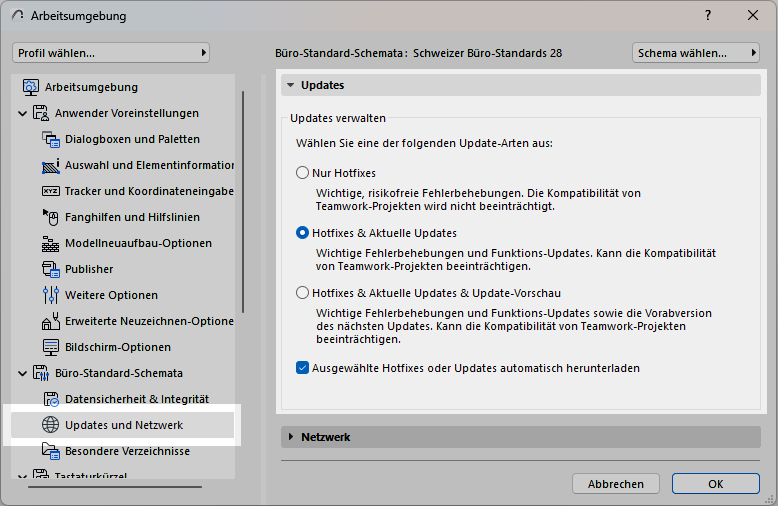Click the settings tree vertical scrollbar
This screenshot has width=778, height=506.
point(242,200)
